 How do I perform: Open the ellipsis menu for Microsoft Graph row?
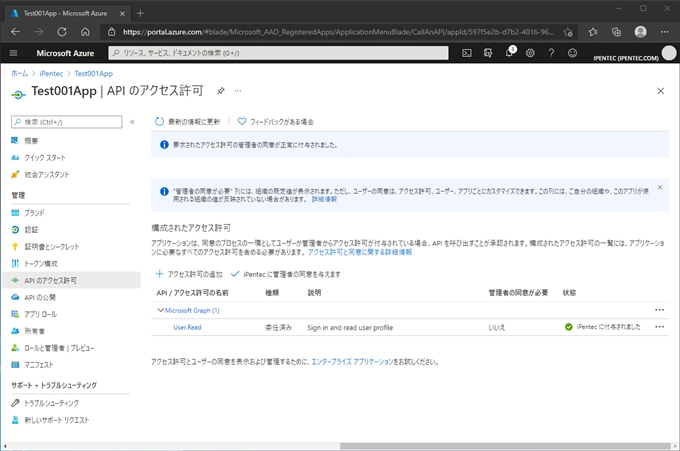660,310
